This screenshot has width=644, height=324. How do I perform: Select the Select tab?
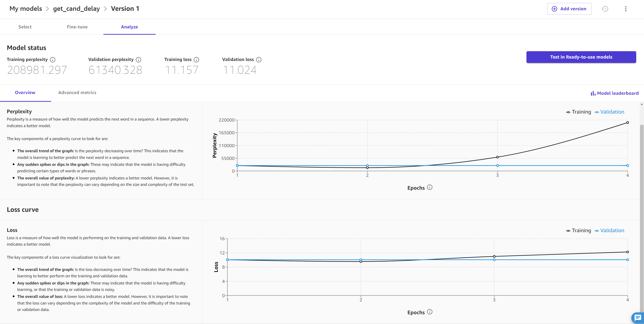point(25,26)
